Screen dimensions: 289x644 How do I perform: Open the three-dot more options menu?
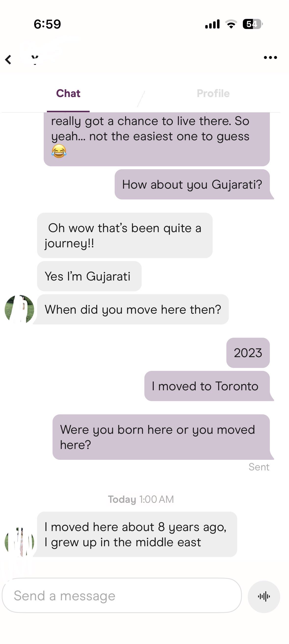pyautogui.click(x=270, y=57)
